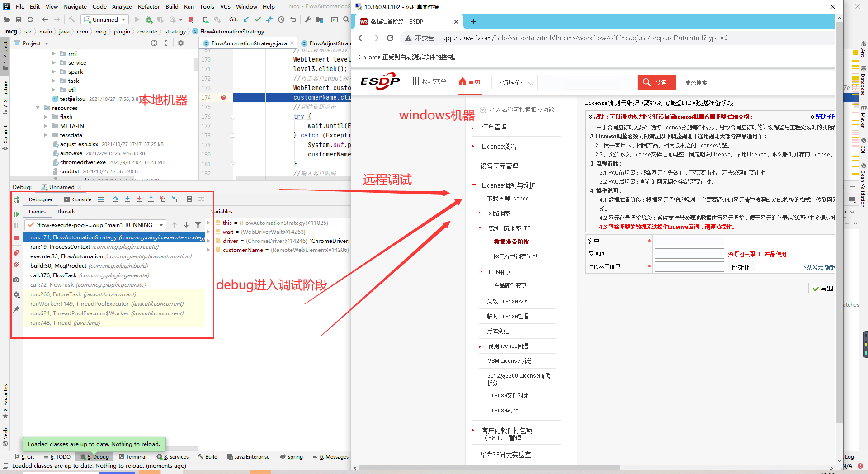Open the Navigate menu in IntelliJ
868x474 pixels.
coord(75,6)
